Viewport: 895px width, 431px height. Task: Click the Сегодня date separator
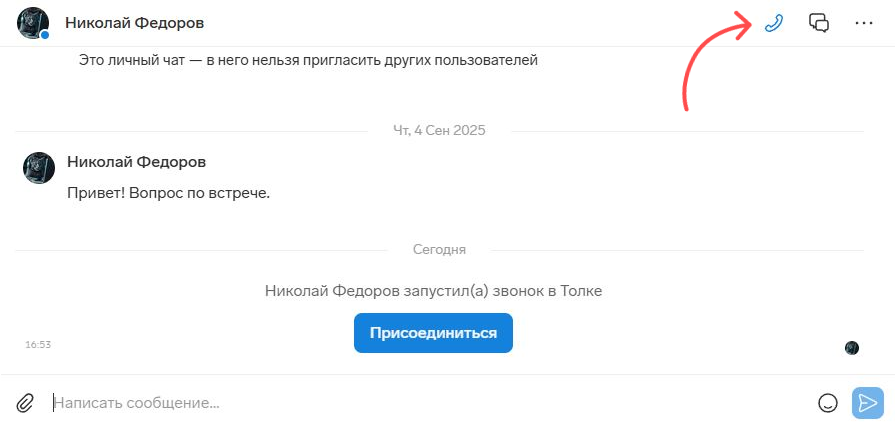click(x=439, y=249)
